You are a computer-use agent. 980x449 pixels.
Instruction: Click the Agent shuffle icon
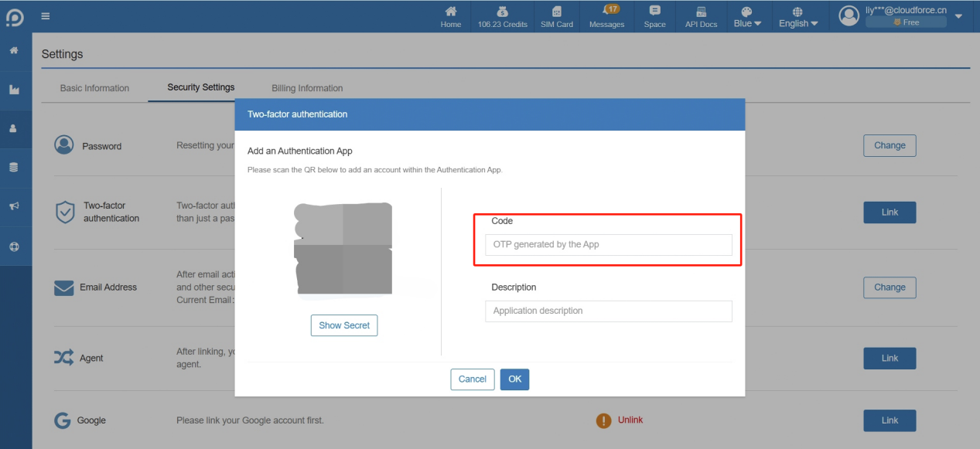tap(63, 358)
